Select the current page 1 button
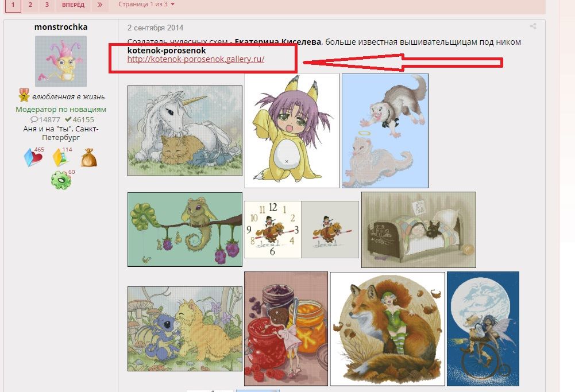Viewport: 575px width, 392px height. (13, 5)
